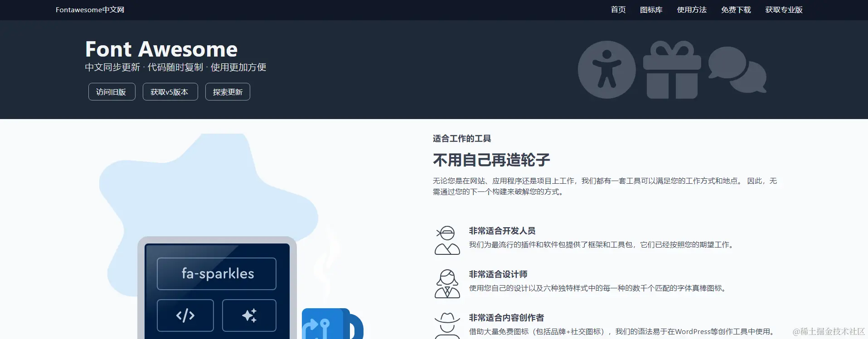Click the 非常适合内容创作者 heading
Viewport: 868px width, 339px height.
506,318
